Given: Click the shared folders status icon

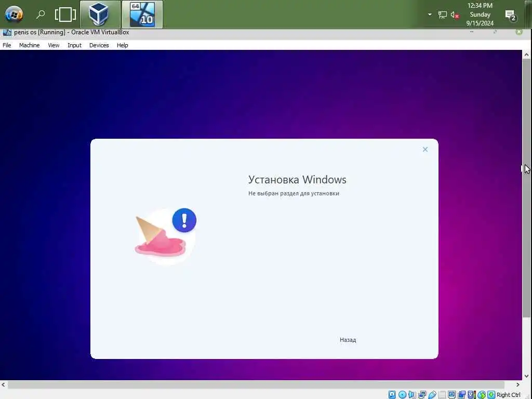Looking at the screenshot, I should 442,395.
